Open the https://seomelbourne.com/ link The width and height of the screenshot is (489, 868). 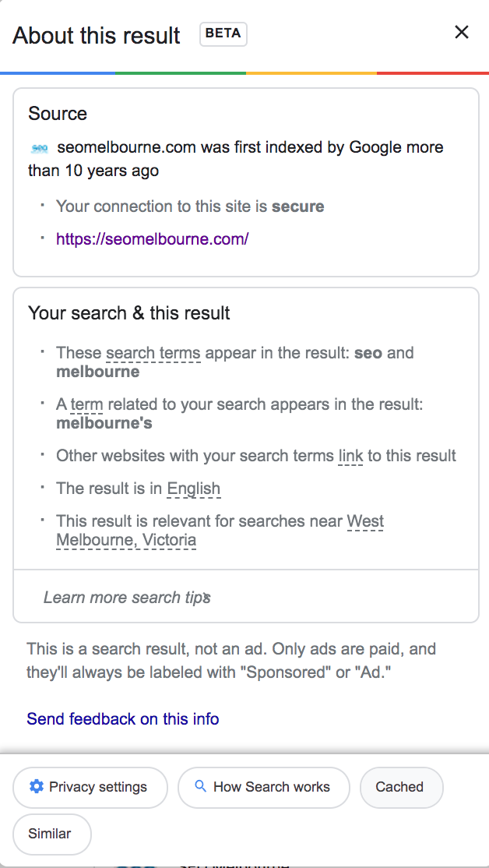[x=152, y=239]
